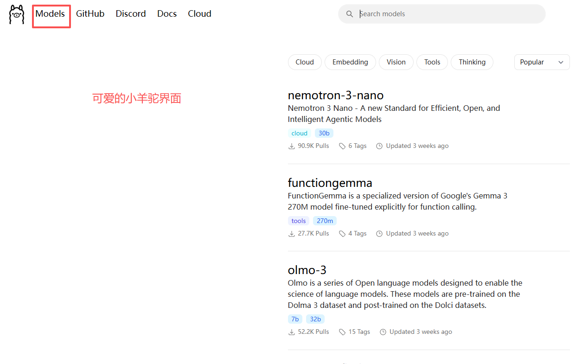Click the FunctionGemma description text

pyautogui.click(x=398, y=201)
